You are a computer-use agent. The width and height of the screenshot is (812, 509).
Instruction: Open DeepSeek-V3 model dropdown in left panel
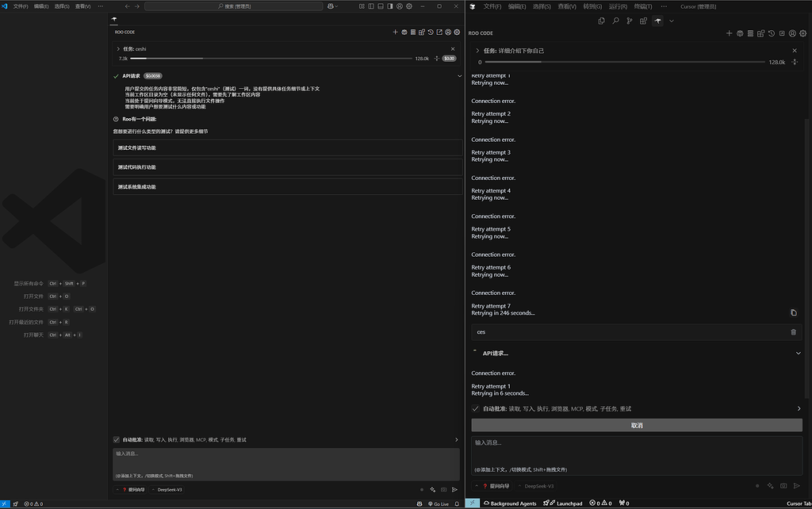coord(167,489)
